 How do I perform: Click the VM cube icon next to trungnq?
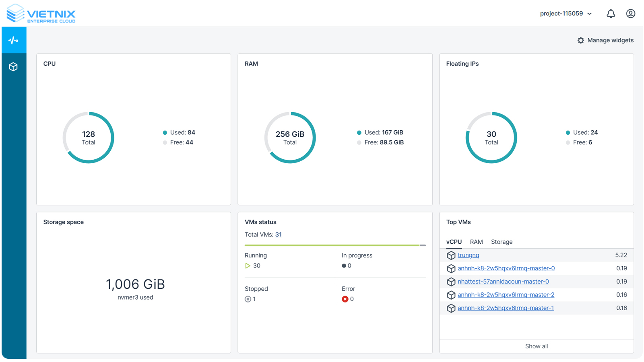451,255
